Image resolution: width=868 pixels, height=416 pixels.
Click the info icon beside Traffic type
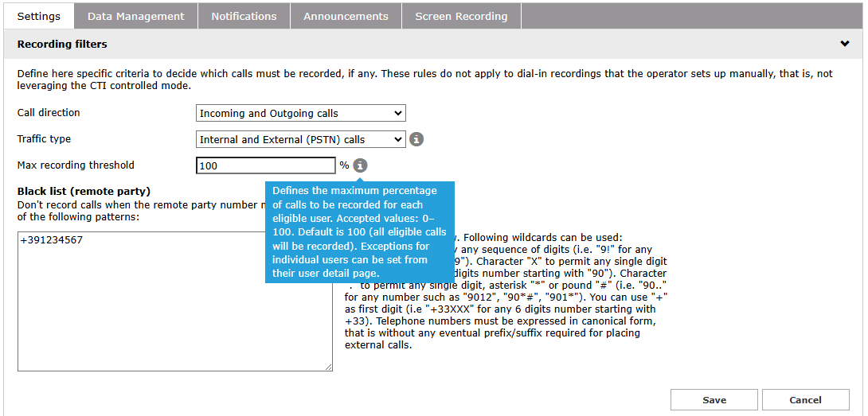click(416, 139)
